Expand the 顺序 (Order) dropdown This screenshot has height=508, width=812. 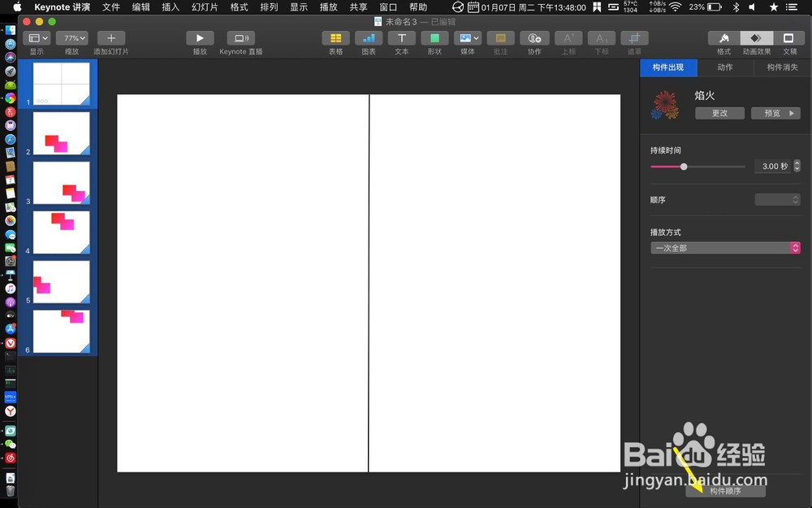click(777, 199)
